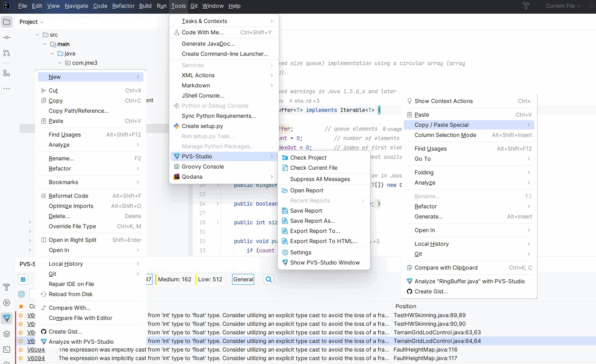Image resolution: width=596 pixels, height=364 pixels.
Task: Choose Export Report To HTML... menu entry
Action: coord(323,241)
